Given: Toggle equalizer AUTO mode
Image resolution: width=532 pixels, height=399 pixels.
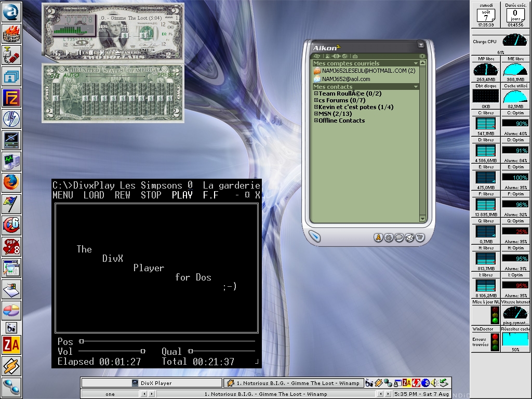Looking at the screenshot, I should 71,75.
